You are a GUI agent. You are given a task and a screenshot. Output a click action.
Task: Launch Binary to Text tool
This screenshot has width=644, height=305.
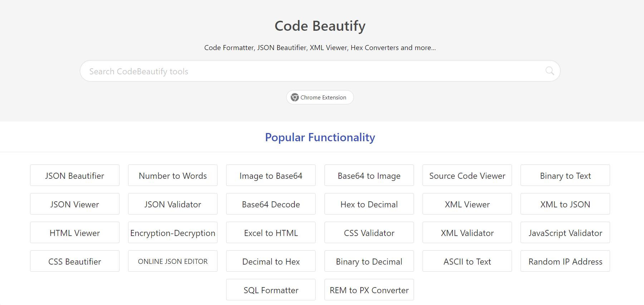pyautogui.click(x=565, y=175)
